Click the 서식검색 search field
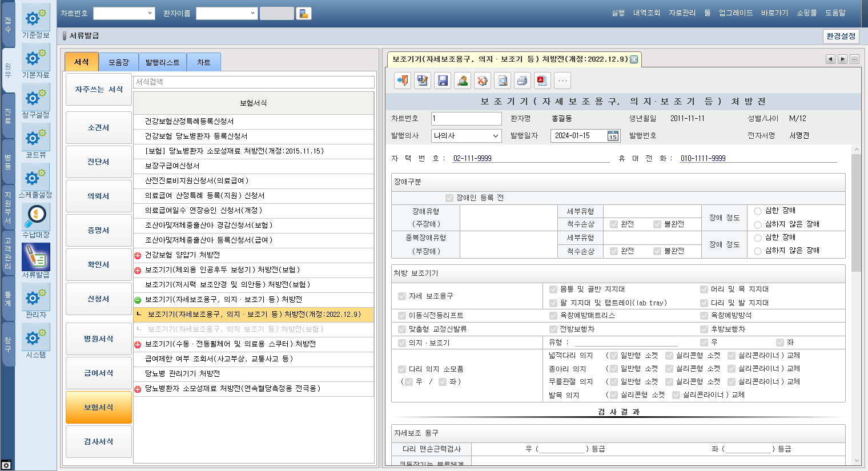The image size is (868, 471). coord(253,82)
